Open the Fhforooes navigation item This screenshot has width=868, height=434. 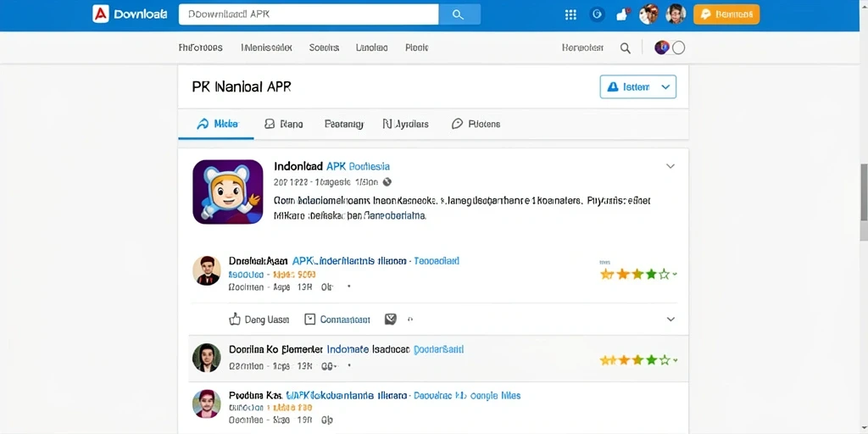tap(200, 47)
